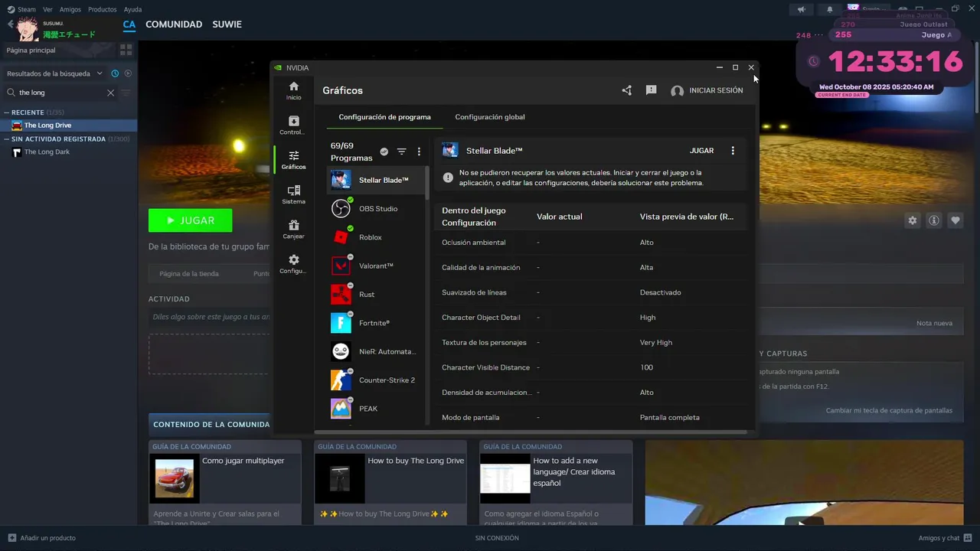Click the Suavizado de líneas value Desactivado
The width and height of the screenshot is (980, 551).
click(660, 292)
